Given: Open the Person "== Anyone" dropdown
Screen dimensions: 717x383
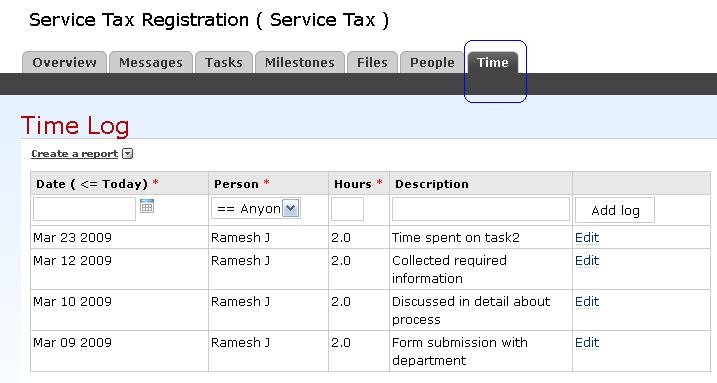Looking at the screenshot, I should (256, 208).
